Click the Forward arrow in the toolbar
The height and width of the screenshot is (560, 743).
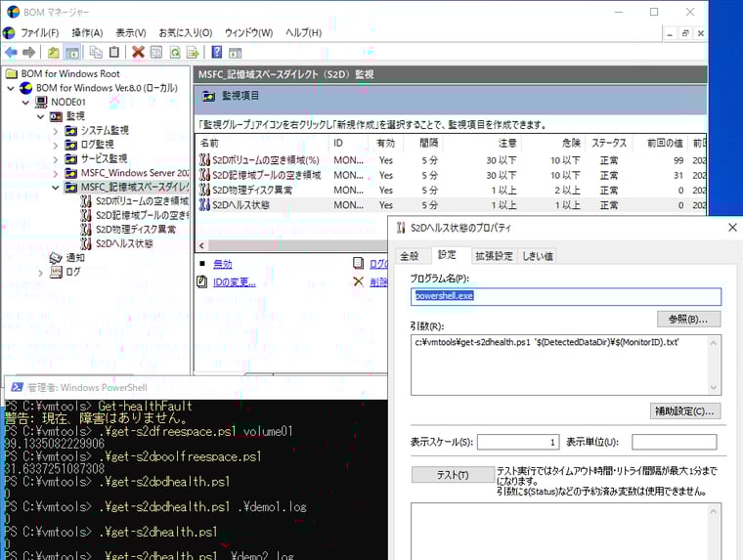(x=29, y=52)
